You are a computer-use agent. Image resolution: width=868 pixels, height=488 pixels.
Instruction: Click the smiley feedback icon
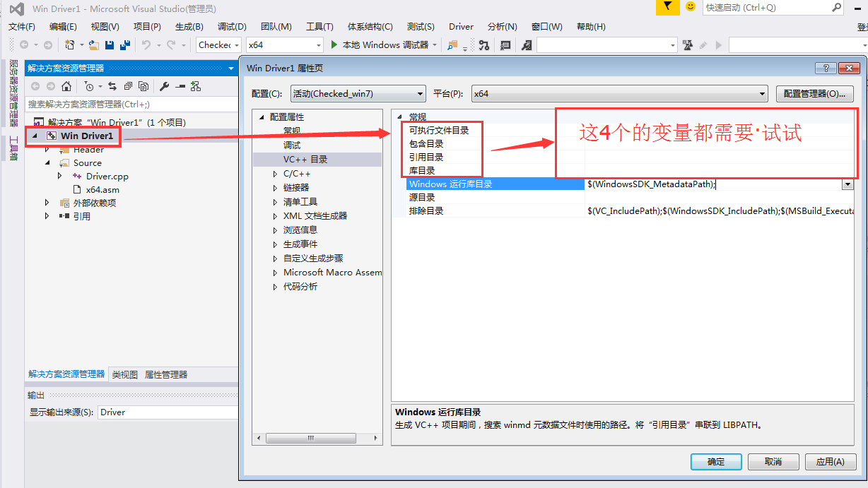[x=691, y=7]
